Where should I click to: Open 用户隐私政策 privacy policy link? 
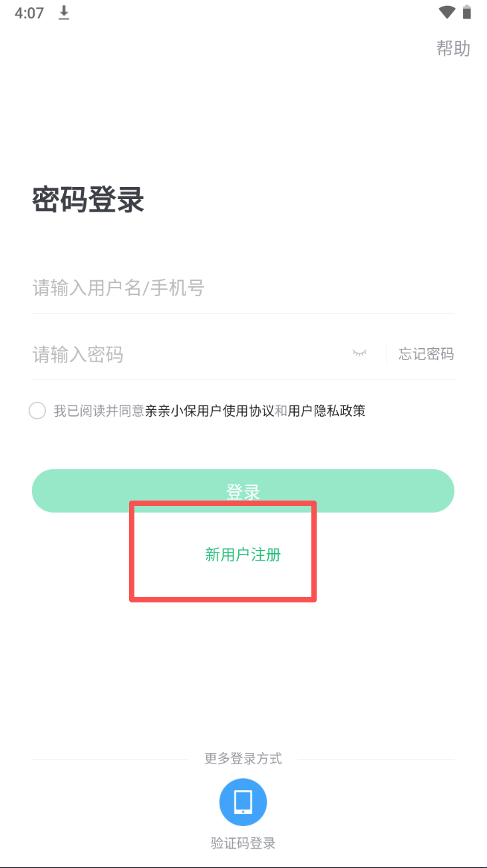tap(327, 411)
